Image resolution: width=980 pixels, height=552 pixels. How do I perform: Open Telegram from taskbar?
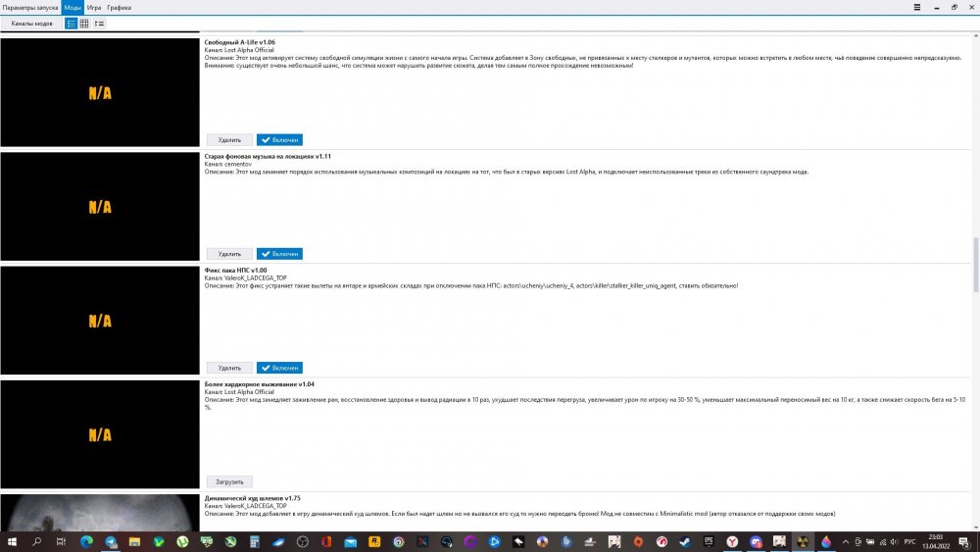111,541
